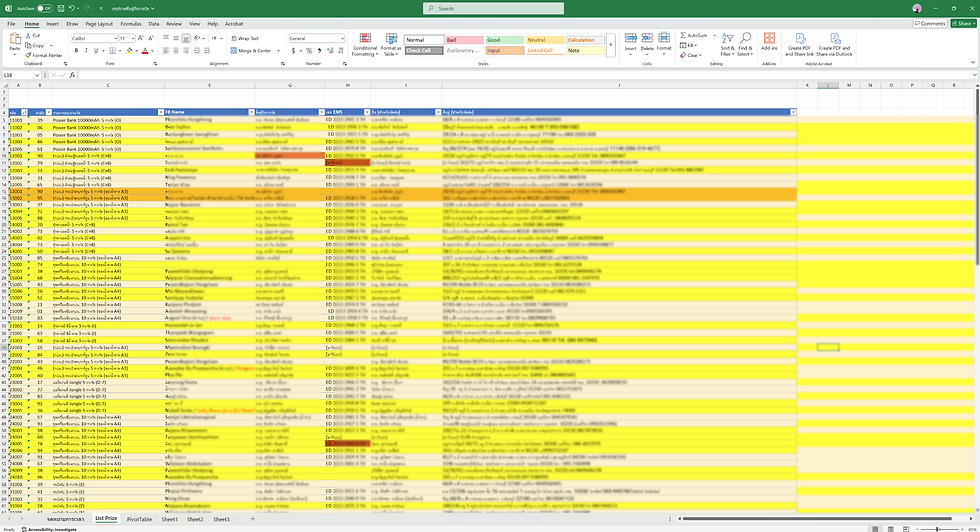Open Format as Table menu

[x=391, y=44]
